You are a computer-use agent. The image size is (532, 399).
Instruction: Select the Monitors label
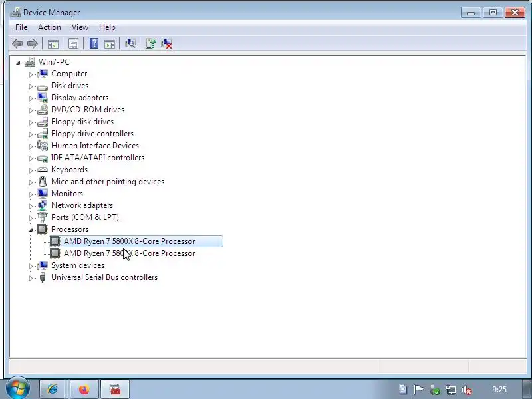[67, 194]
